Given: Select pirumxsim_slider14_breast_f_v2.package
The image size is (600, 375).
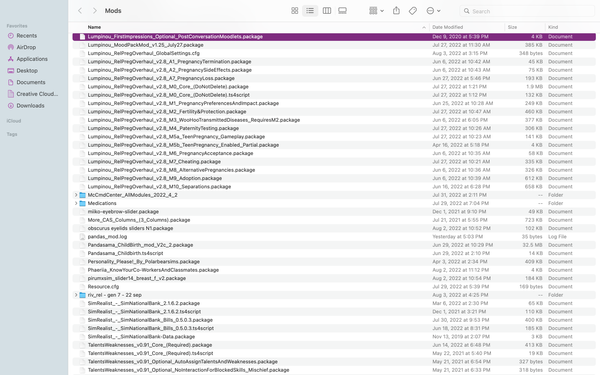Looking at the screenshot, I should point(334,278).
